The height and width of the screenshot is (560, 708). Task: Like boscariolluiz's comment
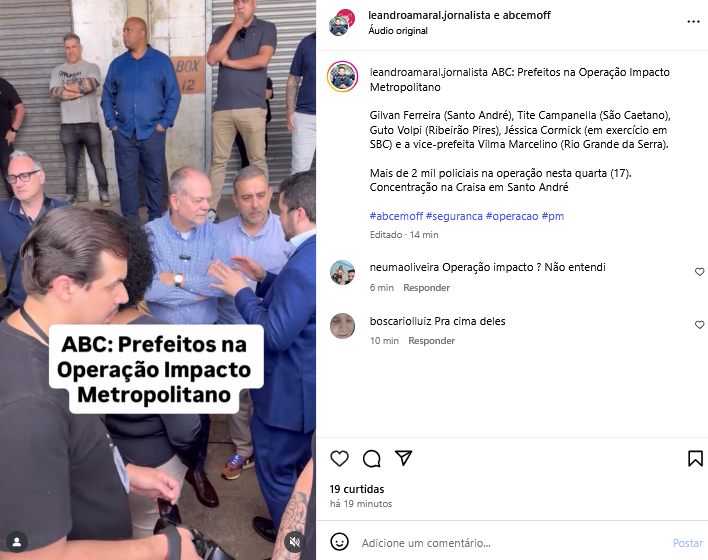coord(699,325)
